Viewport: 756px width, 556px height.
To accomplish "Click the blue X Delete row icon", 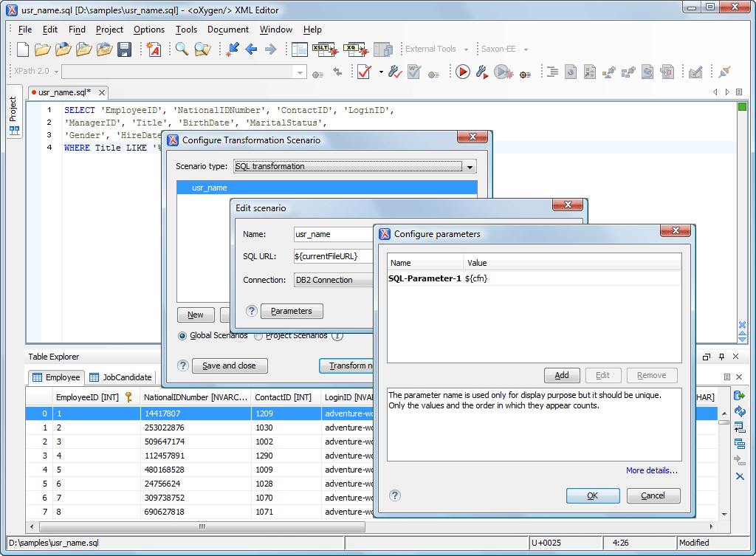I will (740, 476).
